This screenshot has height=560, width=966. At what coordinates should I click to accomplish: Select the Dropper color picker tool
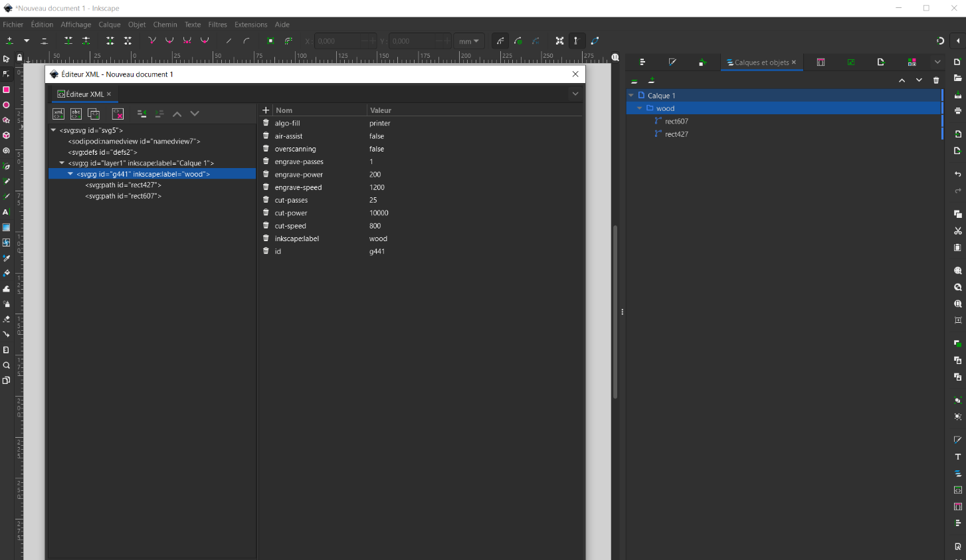click(x=6, y=258)
